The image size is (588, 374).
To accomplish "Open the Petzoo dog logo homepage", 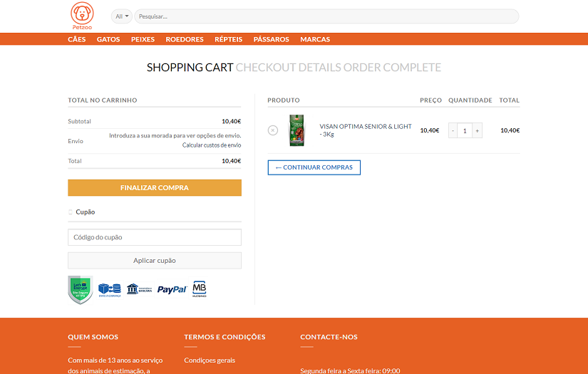I will 82,16.
